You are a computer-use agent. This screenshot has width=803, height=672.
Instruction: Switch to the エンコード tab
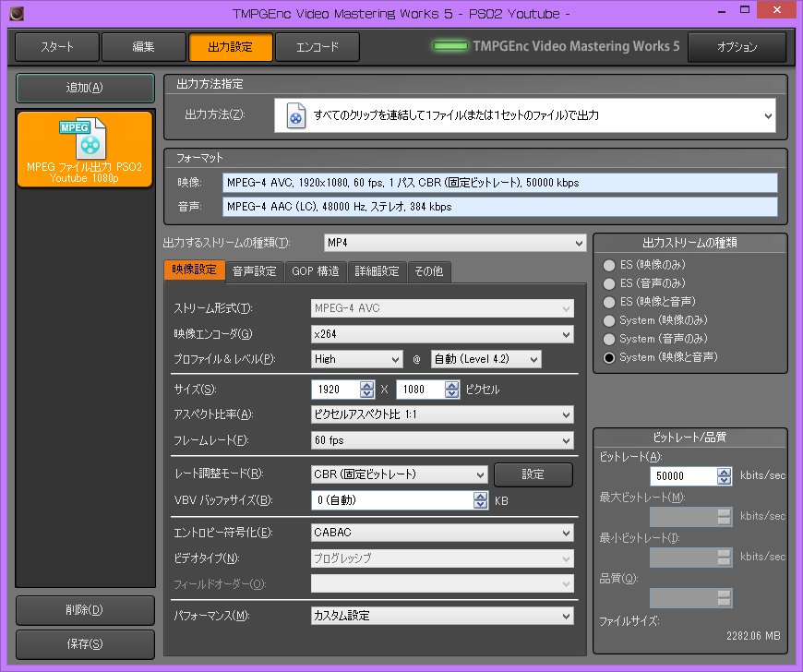(x=317, y=47)
